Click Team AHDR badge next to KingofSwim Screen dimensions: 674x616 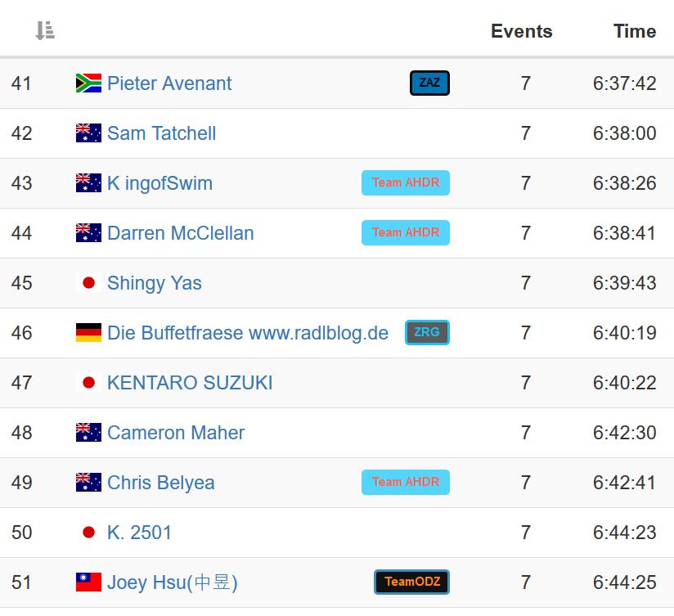pyautogui.click(x=406, y=182)
